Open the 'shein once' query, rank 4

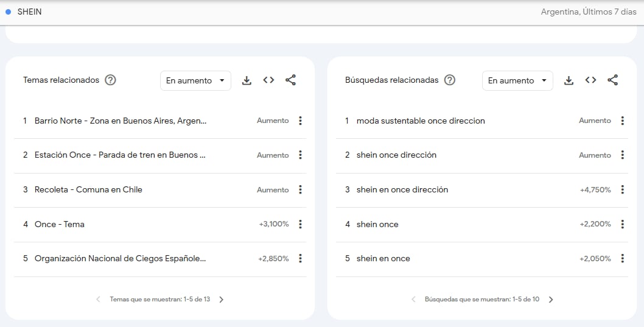coord(377,224)
